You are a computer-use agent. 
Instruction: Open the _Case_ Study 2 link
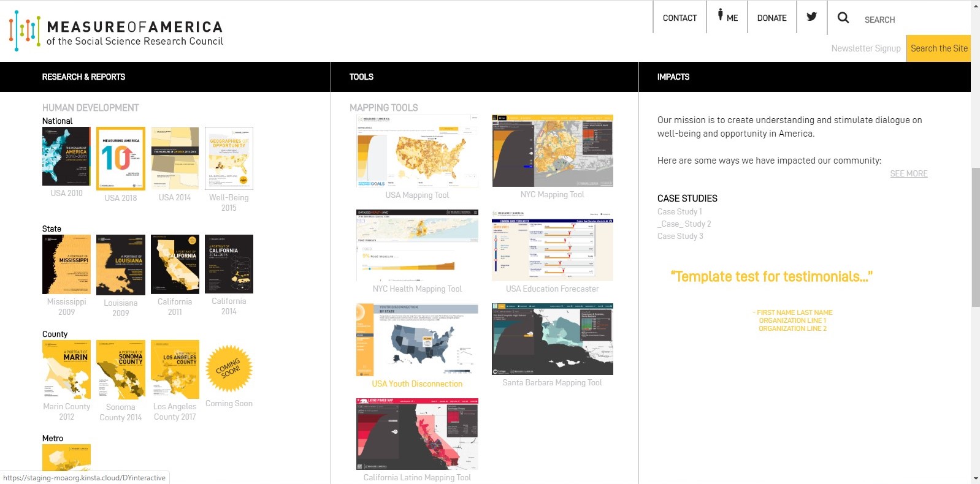pyautogui.click(x=684, y=224)
